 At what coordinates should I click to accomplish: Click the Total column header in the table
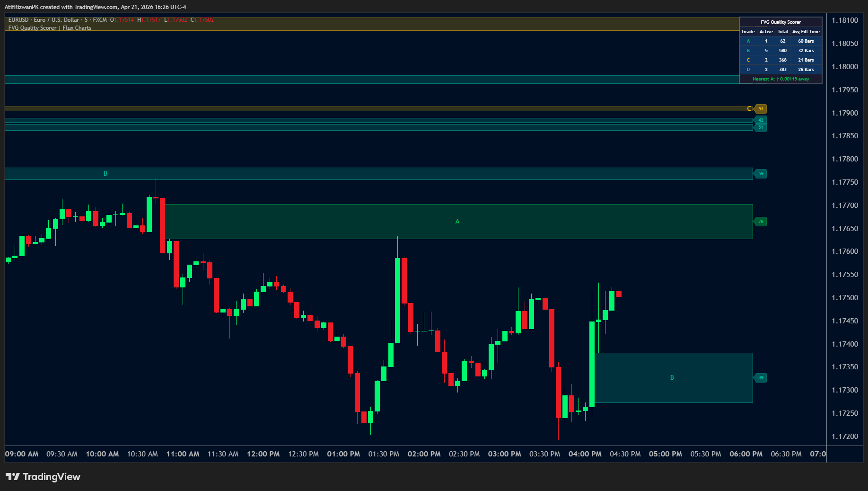pos(783,32)
